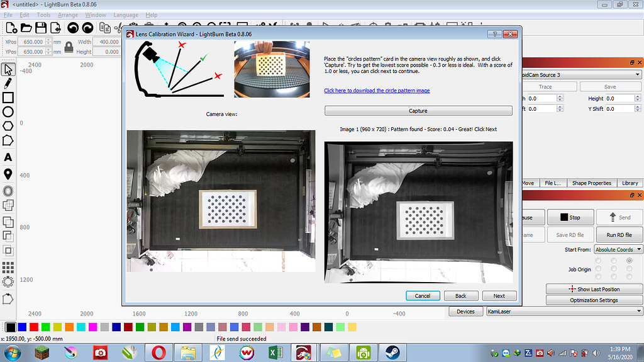The image size is (644, 362).
Task: Switch to the Library tab
Action: pyautogui.click(x=630, y=183)
